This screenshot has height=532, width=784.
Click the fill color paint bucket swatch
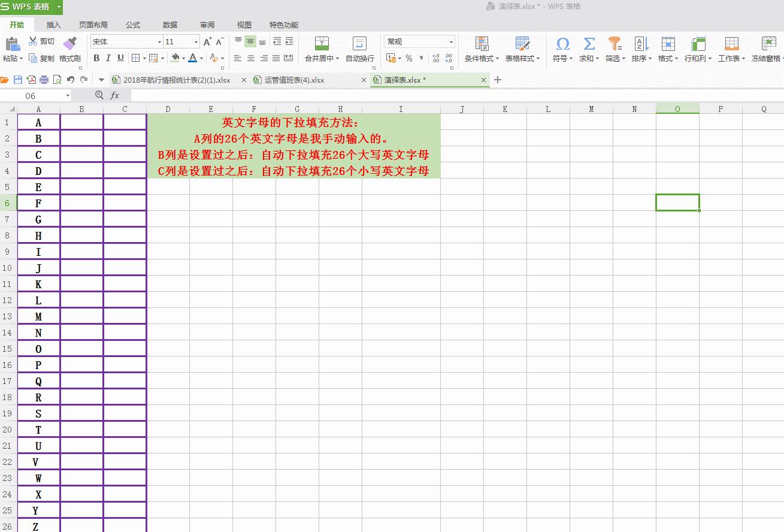click(x=175, y=58)
